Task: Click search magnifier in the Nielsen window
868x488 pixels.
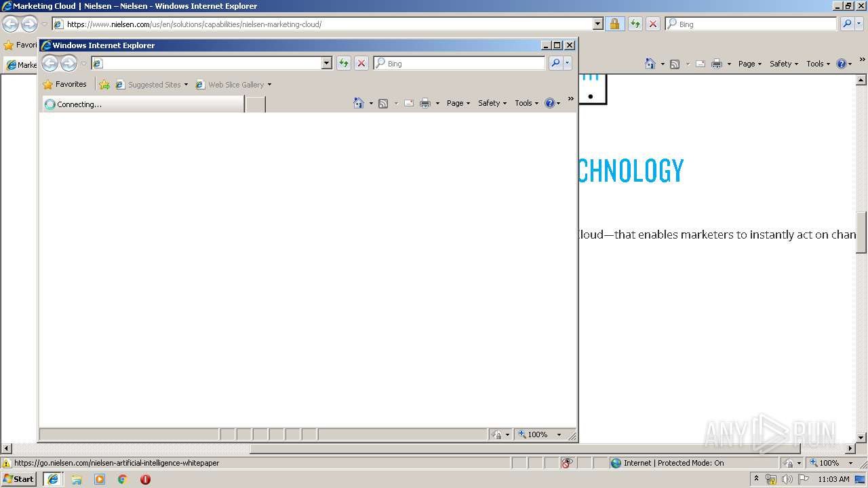Action: coord(847,24)
